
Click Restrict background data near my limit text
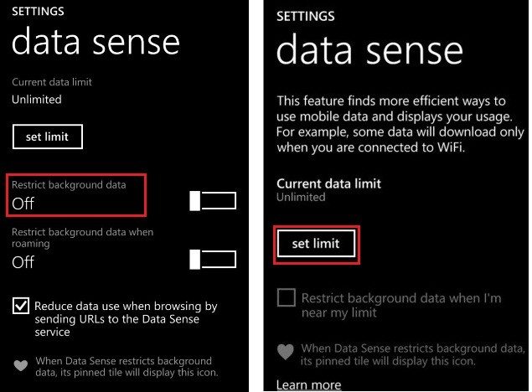pyautogui.click(x=401, y=305)
